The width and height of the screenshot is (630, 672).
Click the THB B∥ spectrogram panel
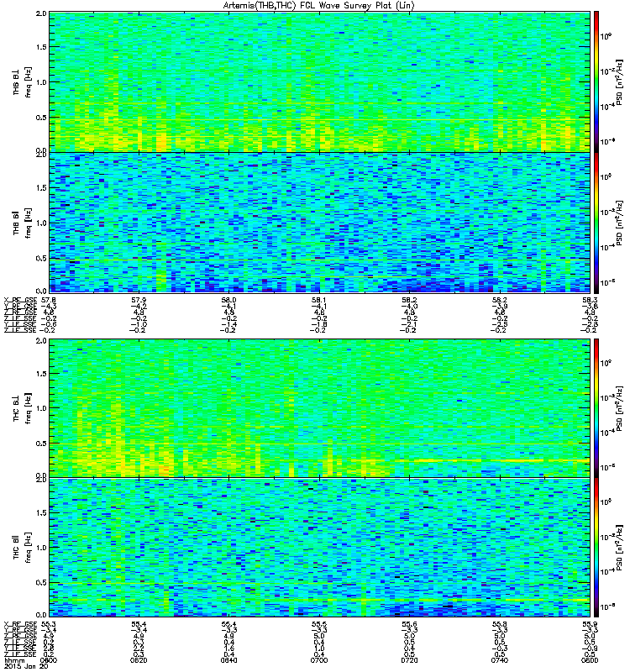click(320, 223)
